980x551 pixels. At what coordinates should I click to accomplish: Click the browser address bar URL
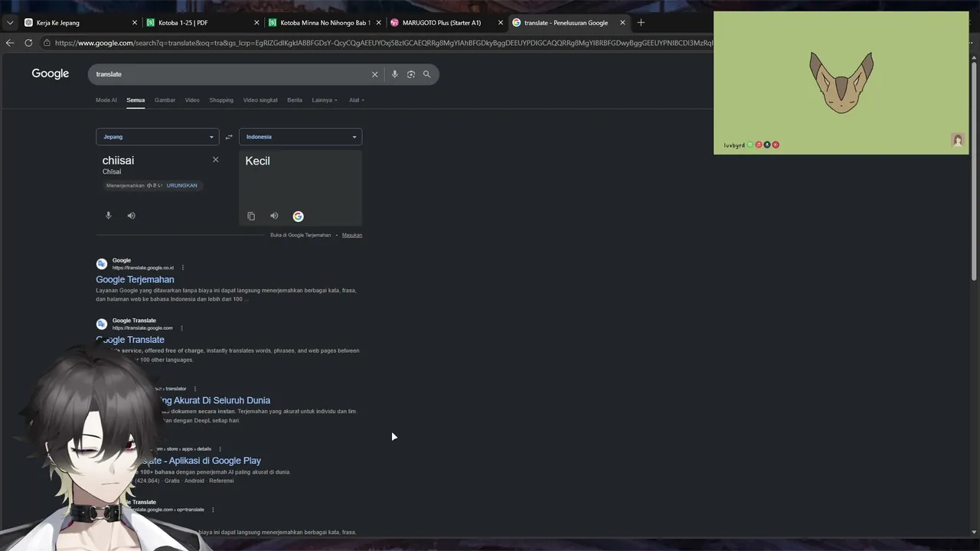tap(383, 43)
